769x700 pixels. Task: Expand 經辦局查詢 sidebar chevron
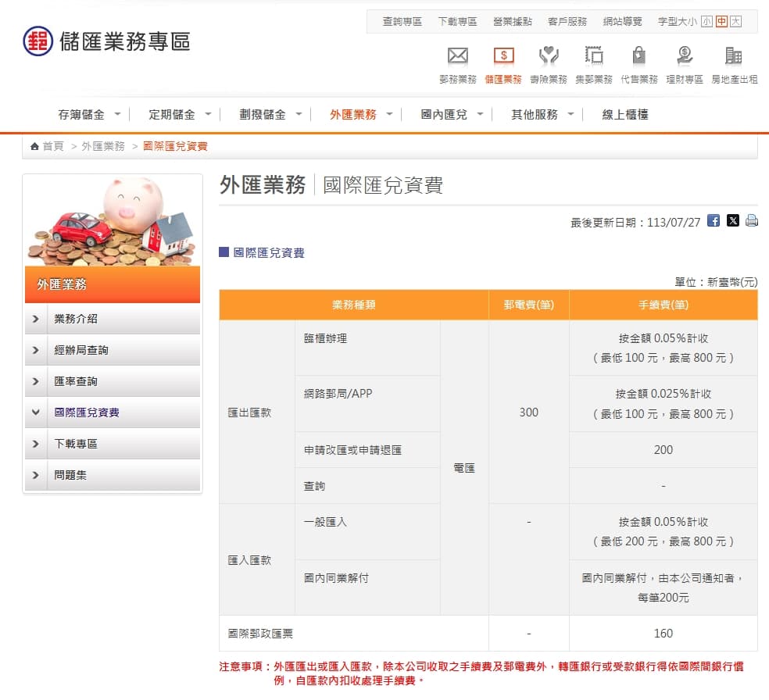[35, 351]
